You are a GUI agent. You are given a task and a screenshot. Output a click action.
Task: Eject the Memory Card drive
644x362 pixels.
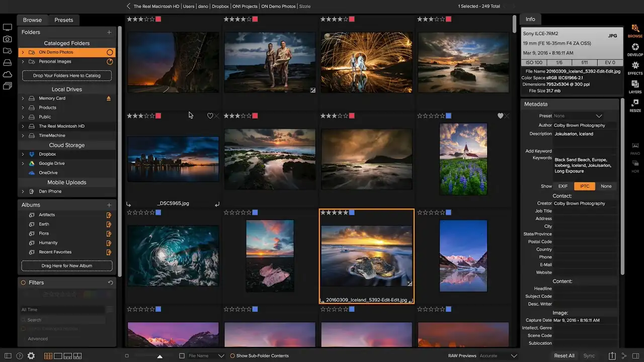(109, 99)
